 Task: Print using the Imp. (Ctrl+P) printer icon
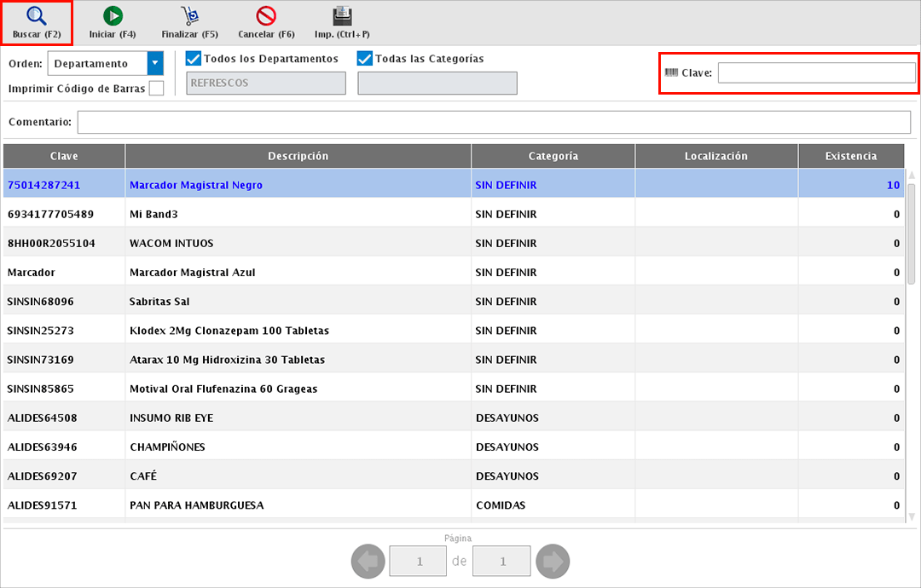pos(342,16)
